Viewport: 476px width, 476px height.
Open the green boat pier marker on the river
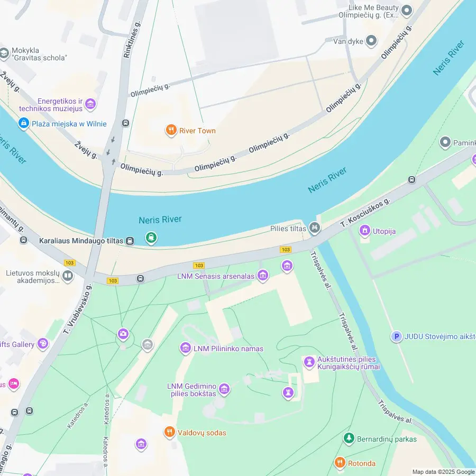(x=151, y=237)
